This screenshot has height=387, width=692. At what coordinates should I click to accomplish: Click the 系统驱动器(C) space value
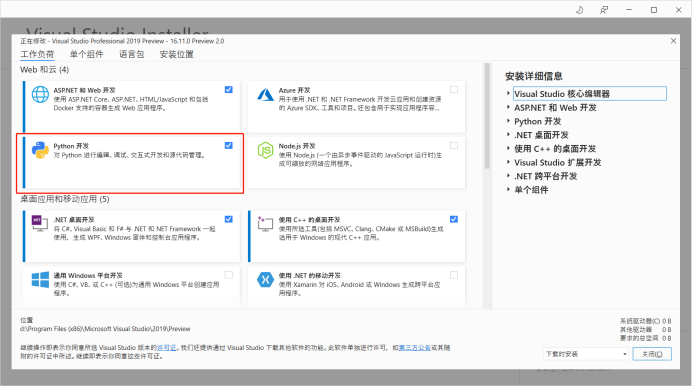click(667, 321)
